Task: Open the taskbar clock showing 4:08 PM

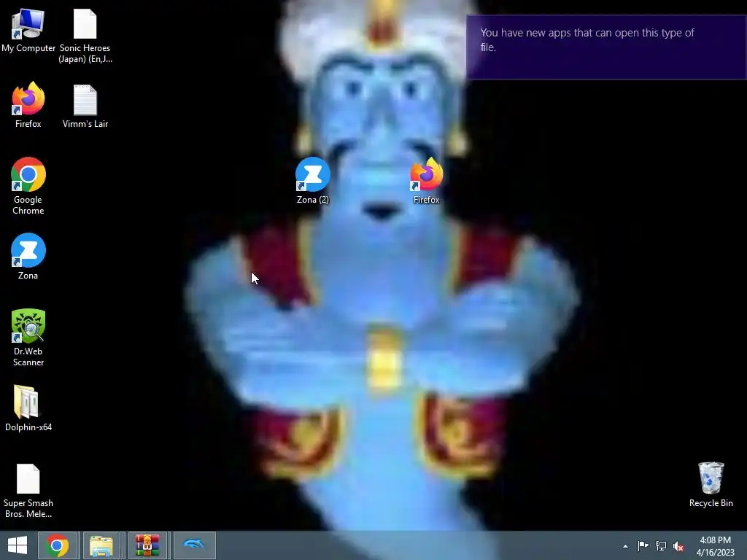Action: (715, 546)
